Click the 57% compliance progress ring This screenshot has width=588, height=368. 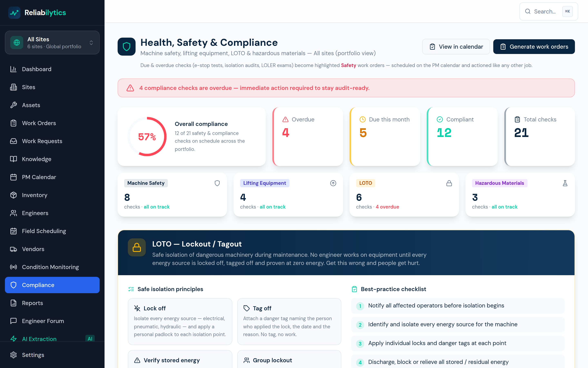click(x=147, y=137)
